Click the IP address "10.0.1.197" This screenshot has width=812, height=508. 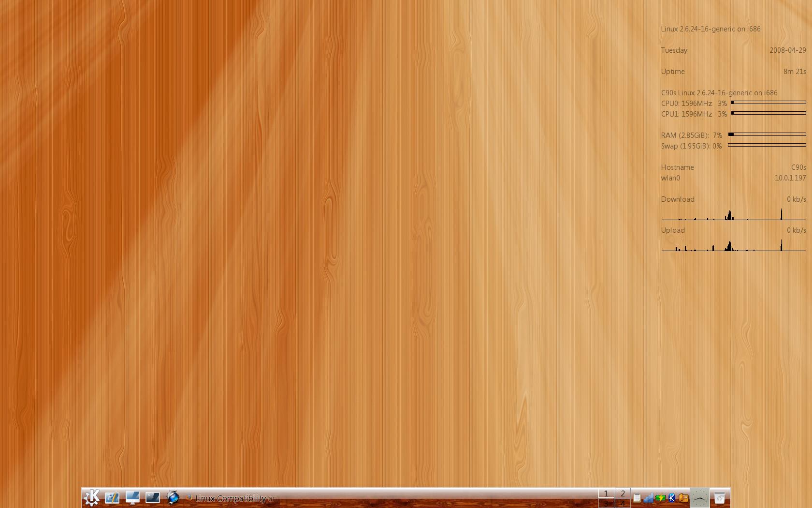pyautogui.click(x=790, y=178)
